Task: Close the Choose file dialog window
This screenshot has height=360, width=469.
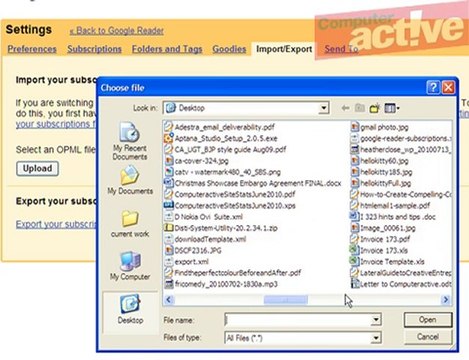Action: (448, 88)
